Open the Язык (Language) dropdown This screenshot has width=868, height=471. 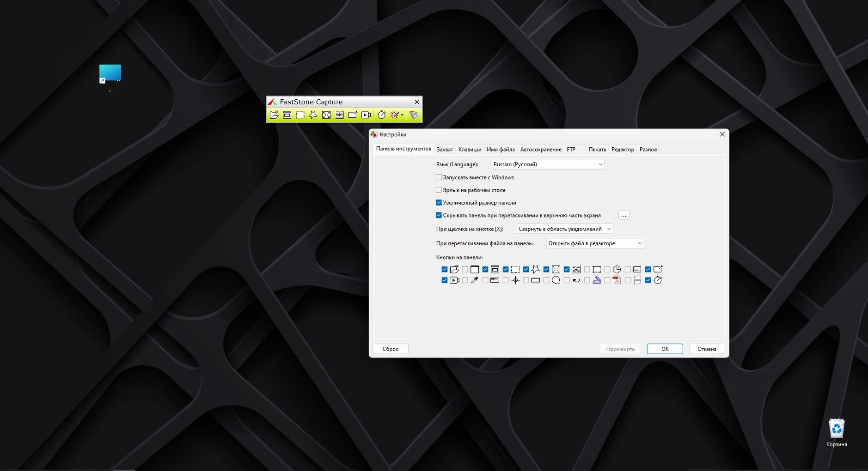(548, 164)
